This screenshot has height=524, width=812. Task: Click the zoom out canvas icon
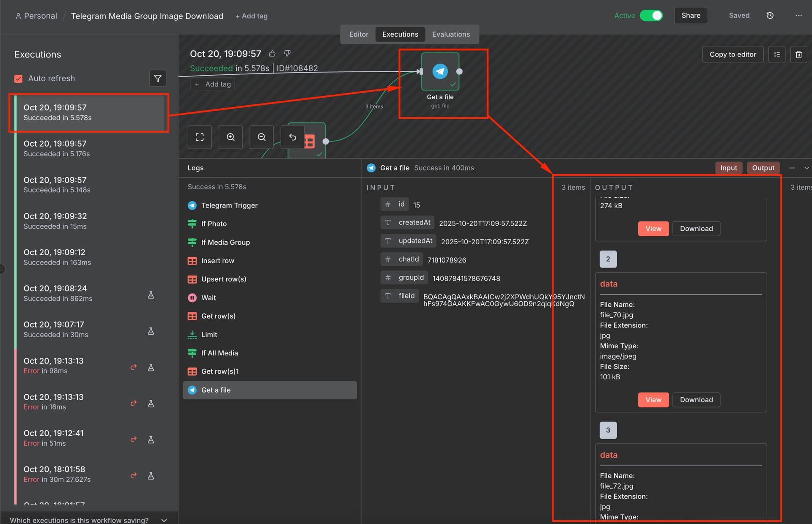coord(261,137)
